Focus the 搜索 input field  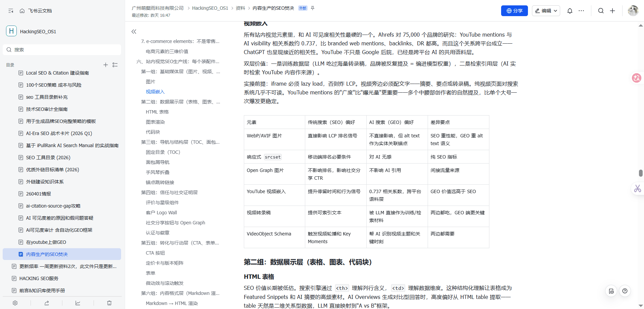pyautogui.click(x=62, y=50)
